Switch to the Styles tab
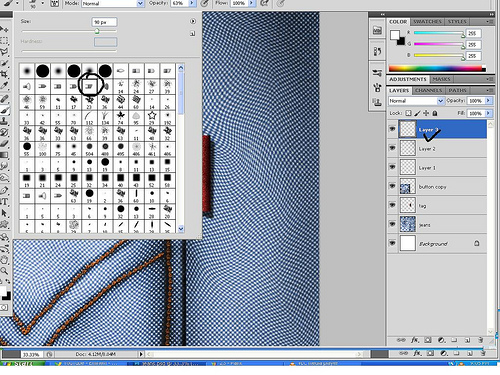The height and width of the screenshot is (375, 500). coord(457,22)
